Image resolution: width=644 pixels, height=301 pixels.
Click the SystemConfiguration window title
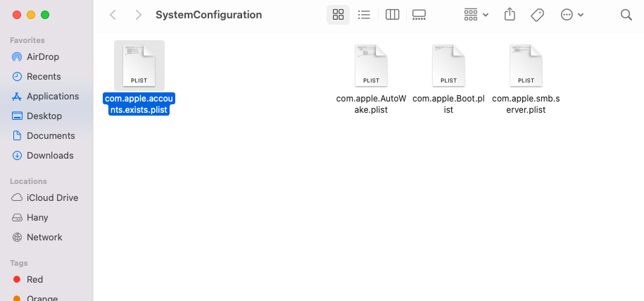[x=208, y=15]
